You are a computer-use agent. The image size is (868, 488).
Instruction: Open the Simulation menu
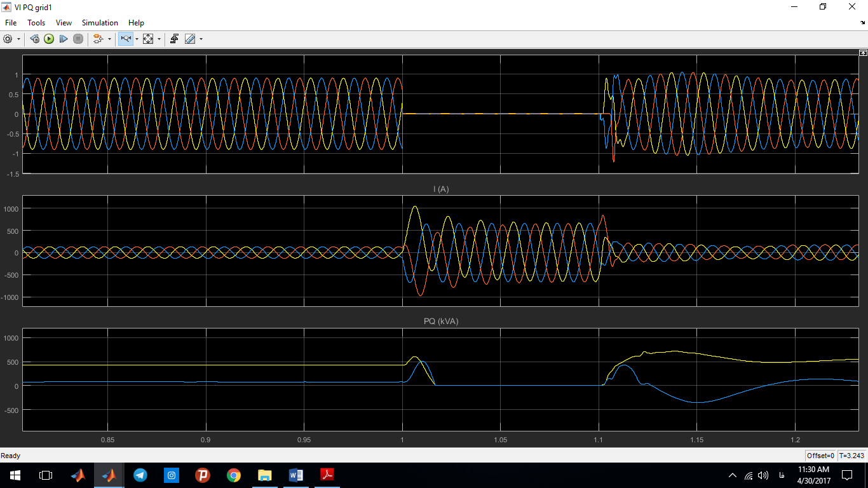[100, 23]
